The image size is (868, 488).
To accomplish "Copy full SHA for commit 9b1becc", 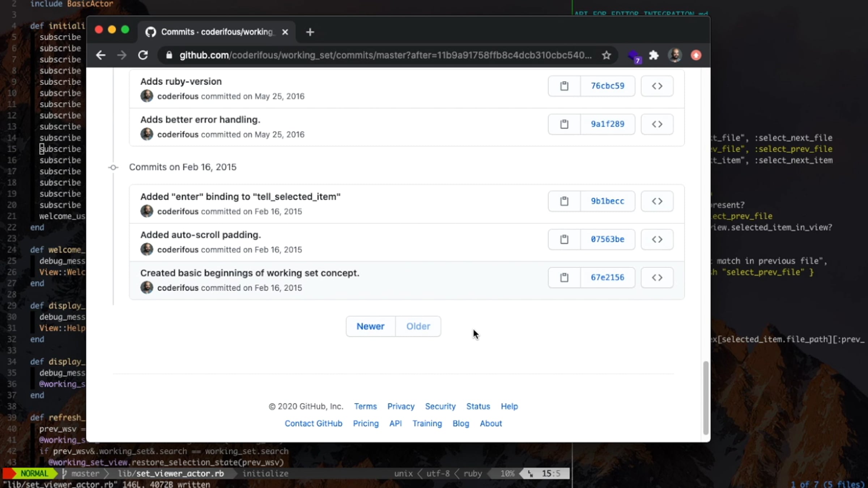I will 564,201.
